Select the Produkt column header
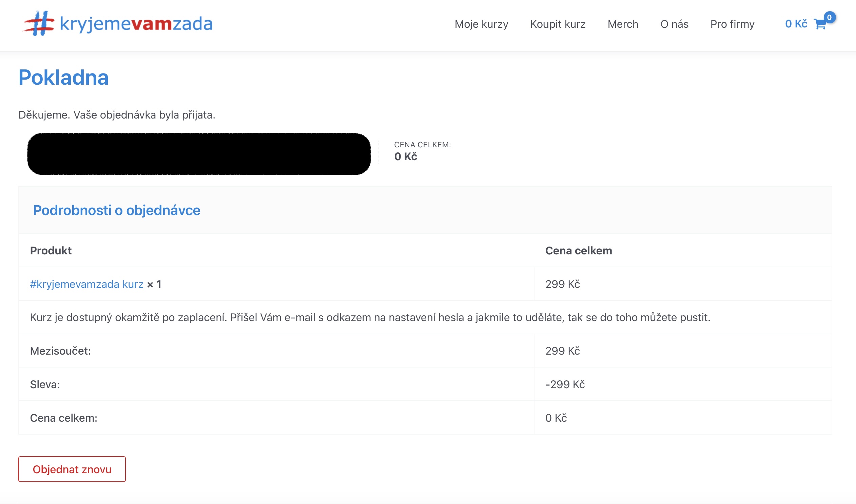 point(51,250)
